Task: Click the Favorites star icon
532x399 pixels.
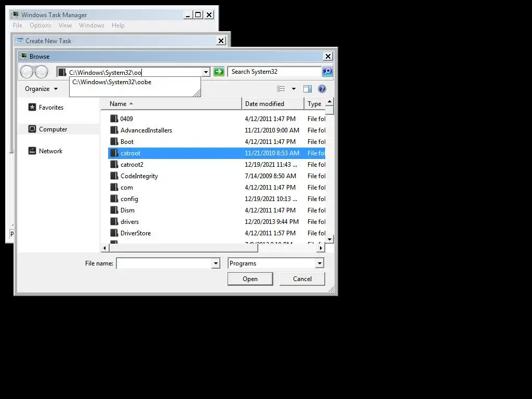Action: 32,107
